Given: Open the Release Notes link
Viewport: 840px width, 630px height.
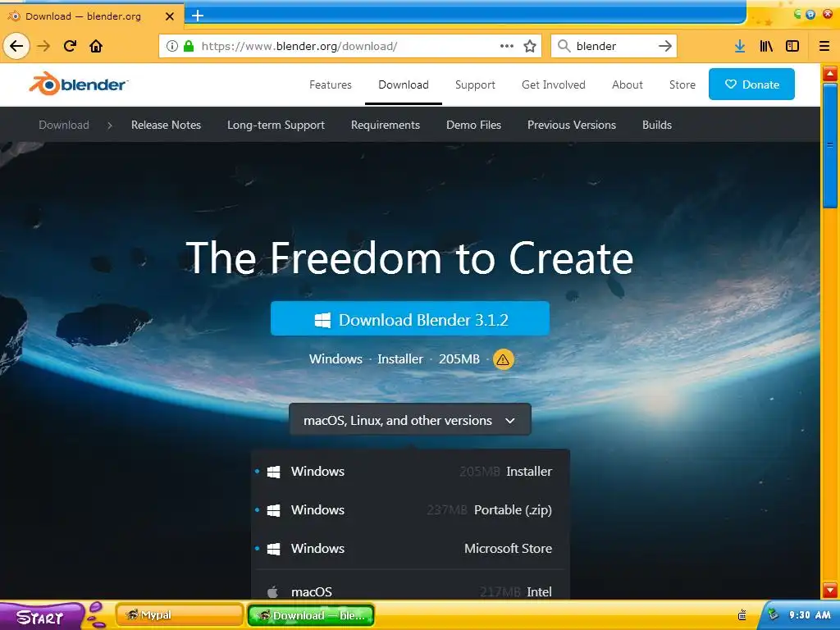Looking at the screenshot, I should (x=166, y=125).
